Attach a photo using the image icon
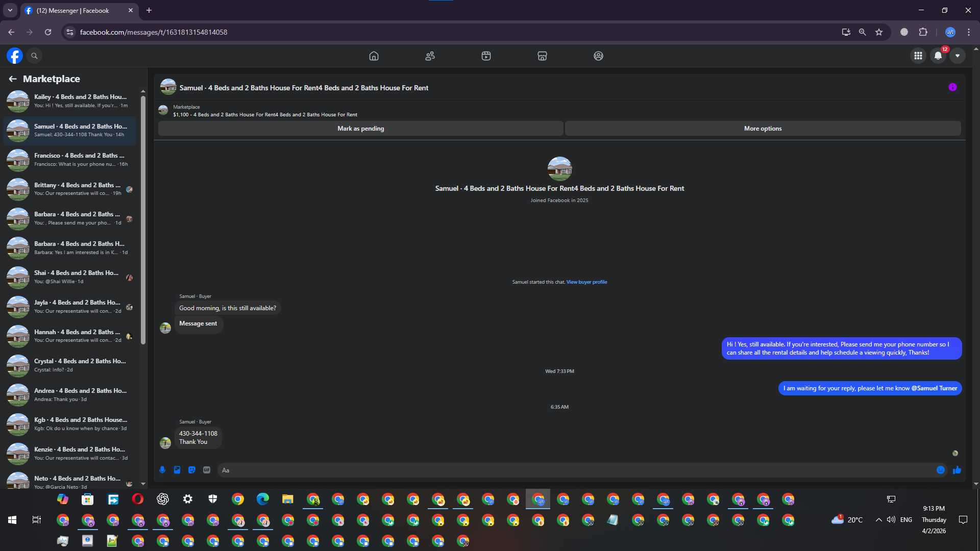This screenshot has height=551, width=980. 177,470
